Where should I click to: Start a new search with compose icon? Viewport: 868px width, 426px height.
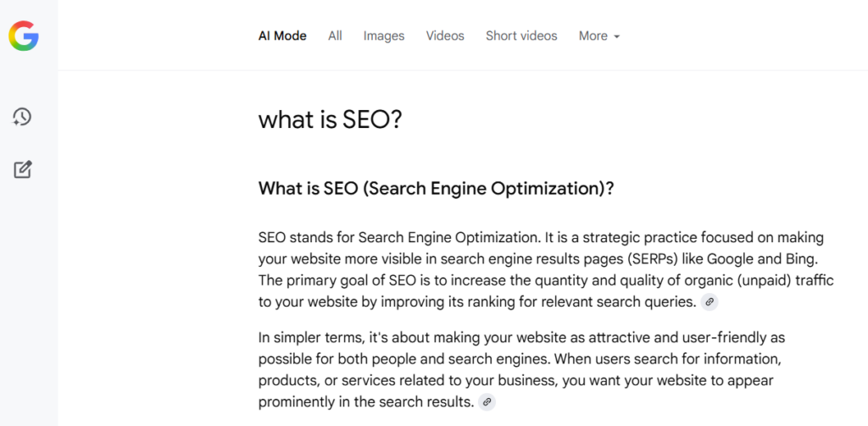point(23,169)
